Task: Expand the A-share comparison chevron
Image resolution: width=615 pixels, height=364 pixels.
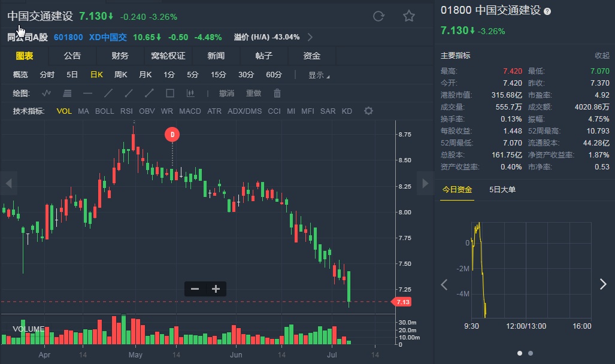Action: point(310,37)
